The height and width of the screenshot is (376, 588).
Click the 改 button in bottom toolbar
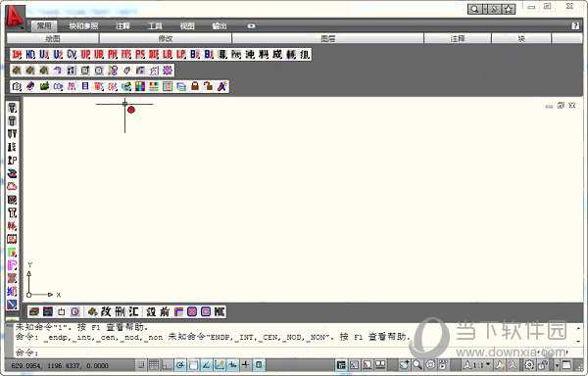[x=106, y=311]
